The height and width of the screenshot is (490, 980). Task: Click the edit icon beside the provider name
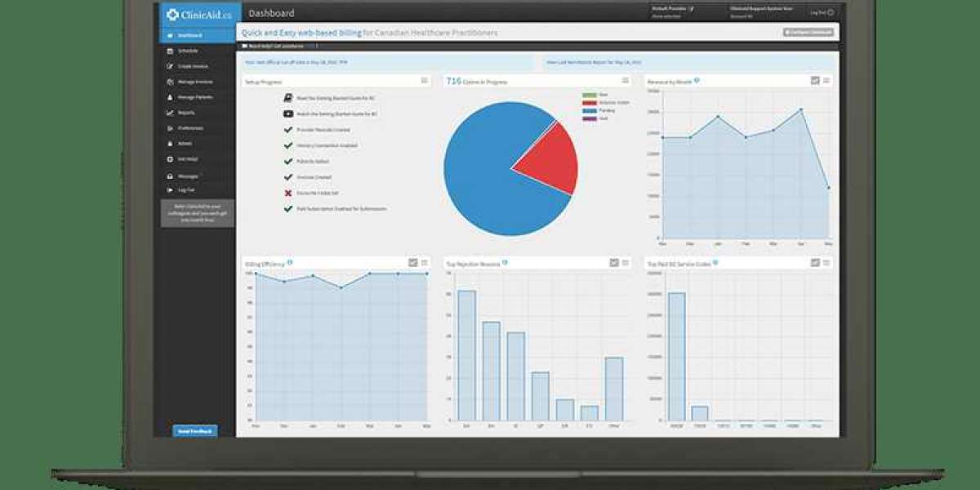pos(692,8)
